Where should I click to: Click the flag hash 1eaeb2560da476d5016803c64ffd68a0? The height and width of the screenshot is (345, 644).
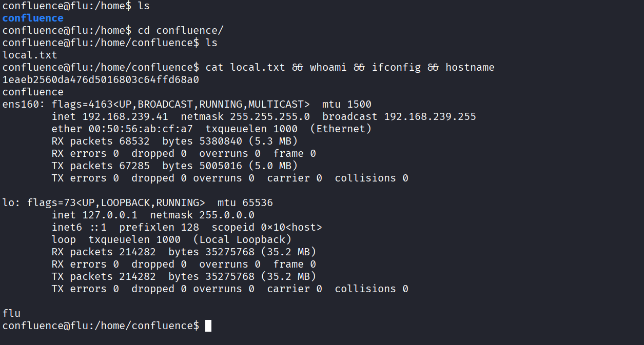[101, 80]
